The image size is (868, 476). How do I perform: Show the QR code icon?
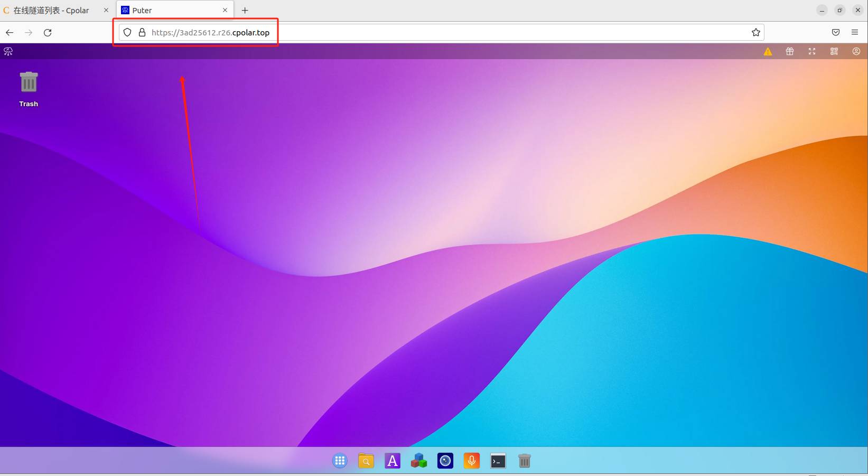pos(834,51)
